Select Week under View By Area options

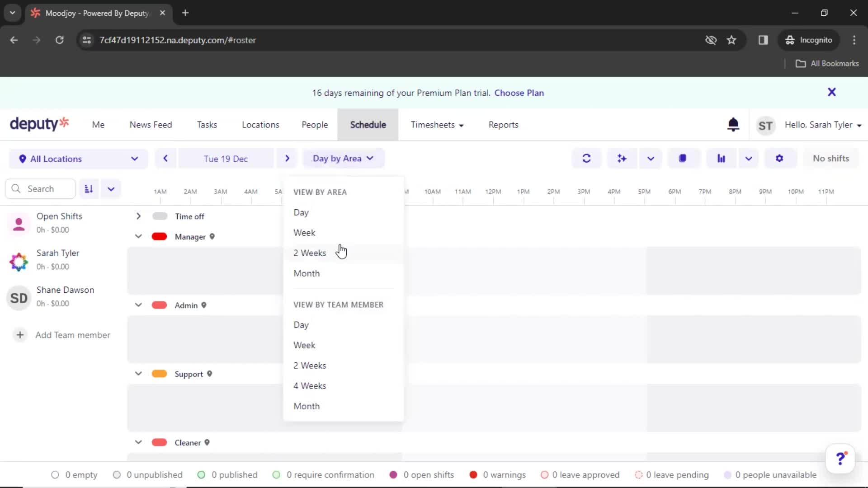point(304,232)
